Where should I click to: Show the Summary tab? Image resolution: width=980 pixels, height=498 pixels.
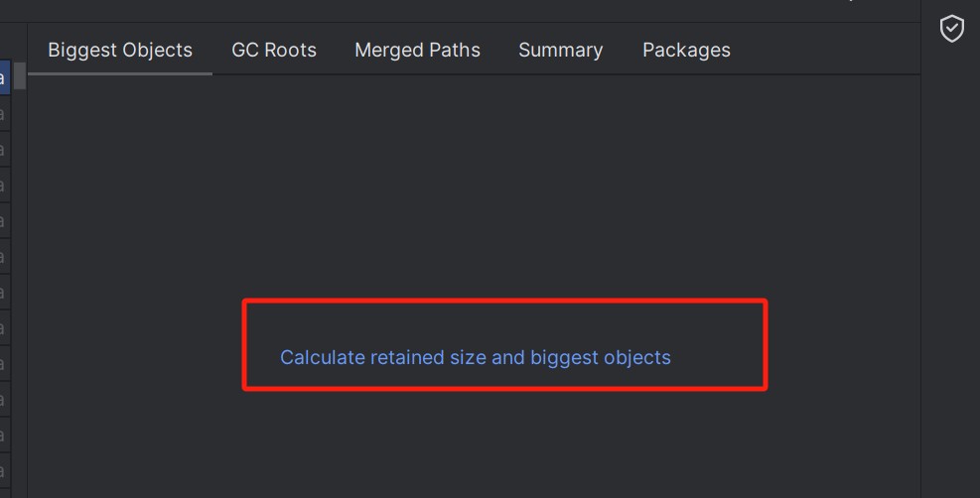pos(561,50)
